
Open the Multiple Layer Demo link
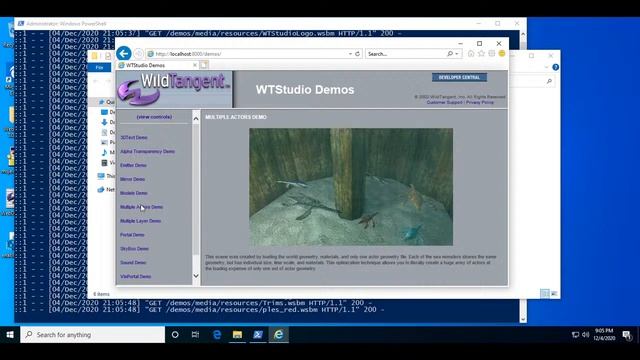tap(140, 221)
